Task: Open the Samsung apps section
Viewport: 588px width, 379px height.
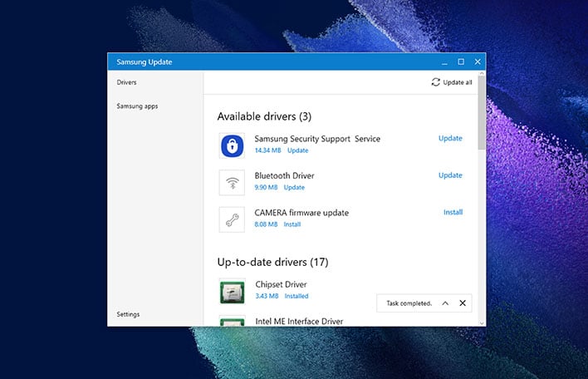Action: coord(137,106)
